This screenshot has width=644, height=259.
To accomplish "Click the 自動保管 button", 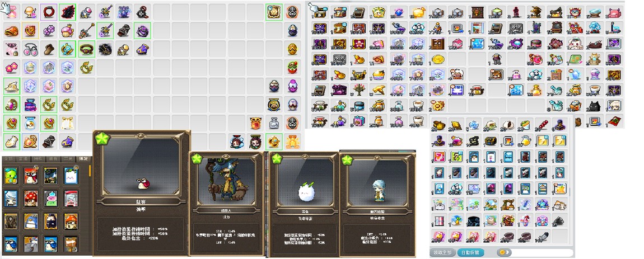I will 470,252.
